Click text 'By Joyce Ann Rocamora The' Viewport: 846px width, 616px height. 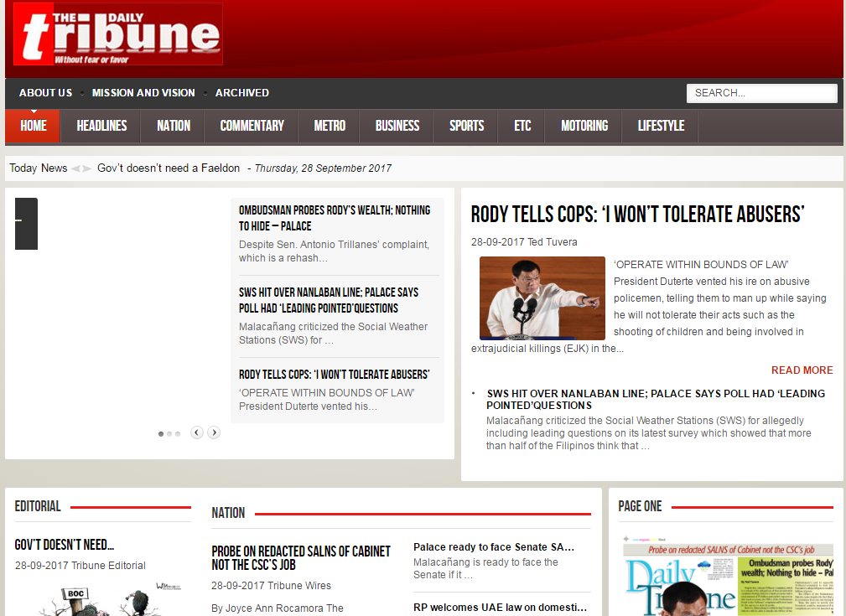pos(278,608)
